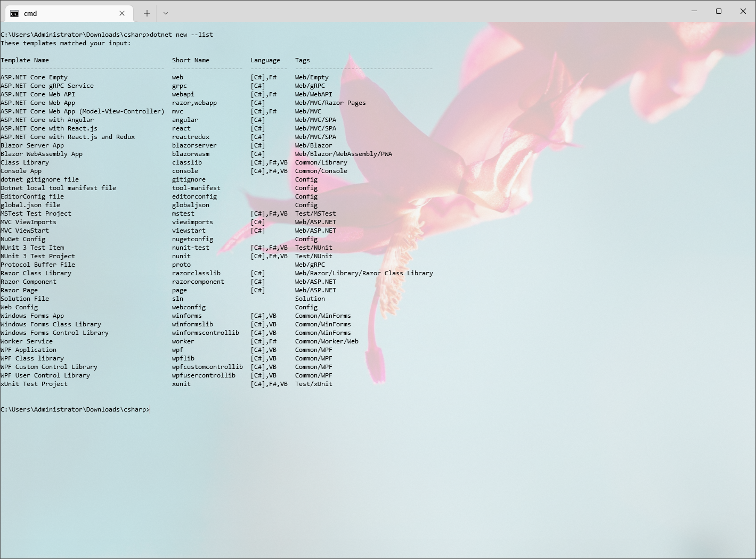
Task: Maximize the terminal window
Action: [x=719, y=11]
